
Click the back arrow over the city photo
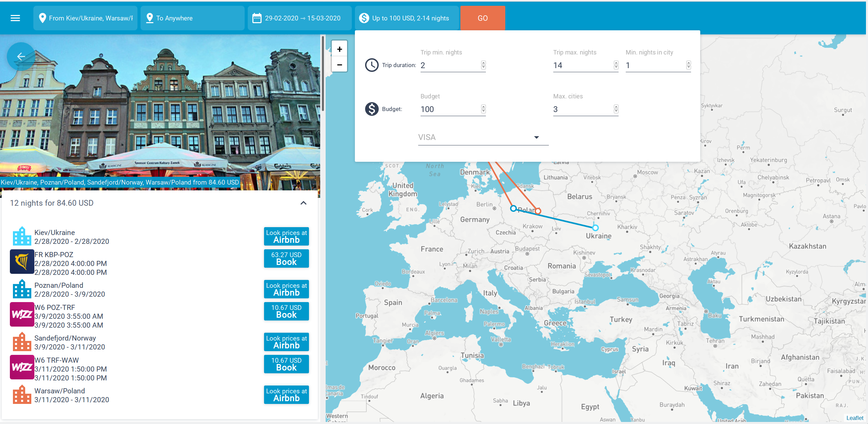pyautogui.click(x=21, y=57)
